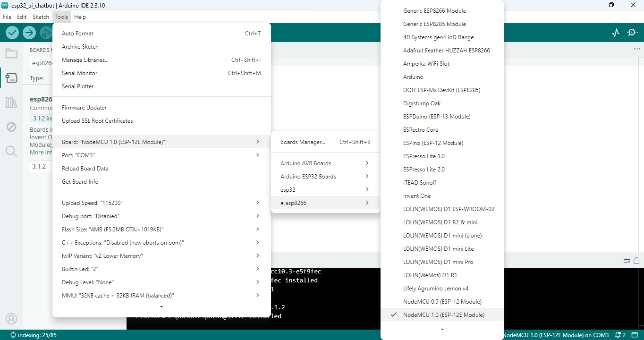The height and width of the screenshot is (340, 644).
Task: Click Reload Board Data entry
Action: pyautogui.click(x=161, y=169)
